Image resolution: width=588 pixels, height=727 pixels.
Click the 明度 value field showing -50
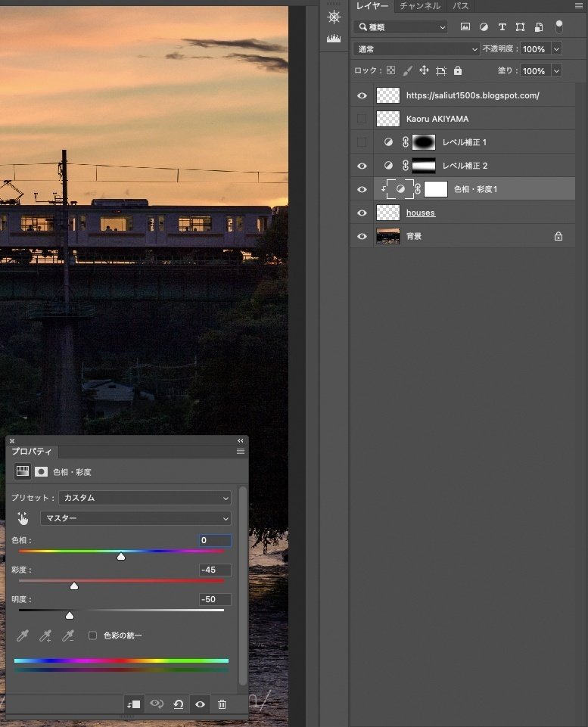pos(215,599)
